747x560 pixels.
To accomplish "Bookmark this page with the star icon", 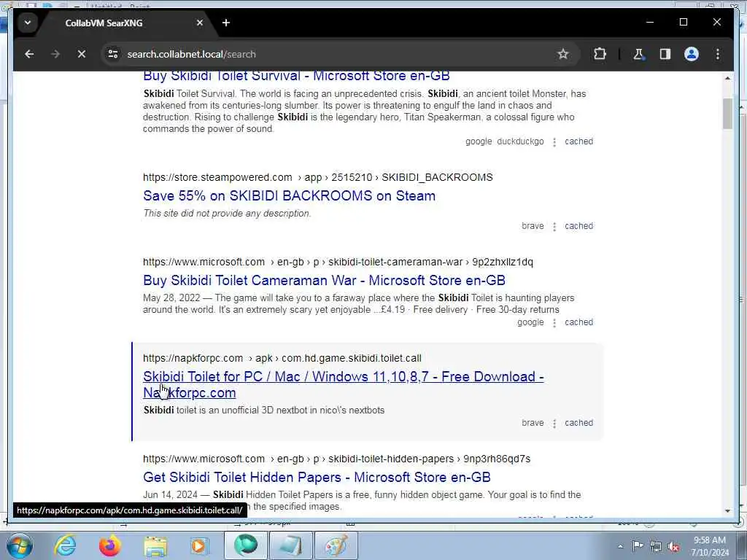I will [x=563, y=54].
